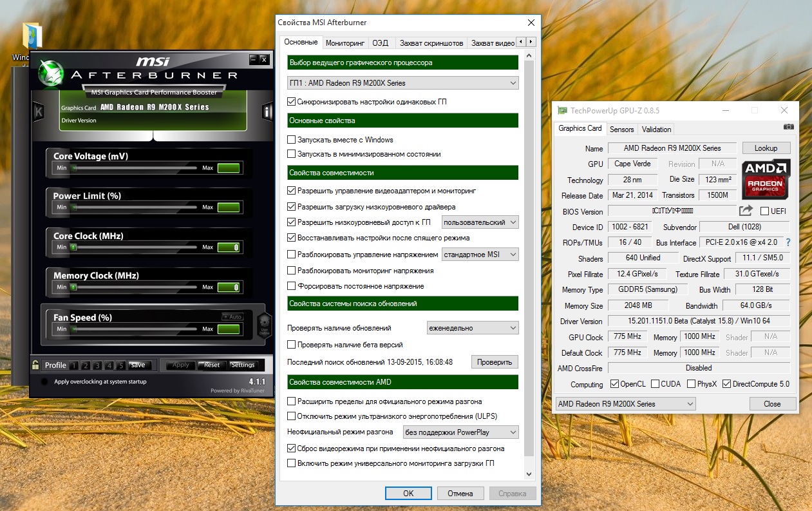Enable 'Запускать в минимизированном состоянии' checkbox

[x=292, y=154]
